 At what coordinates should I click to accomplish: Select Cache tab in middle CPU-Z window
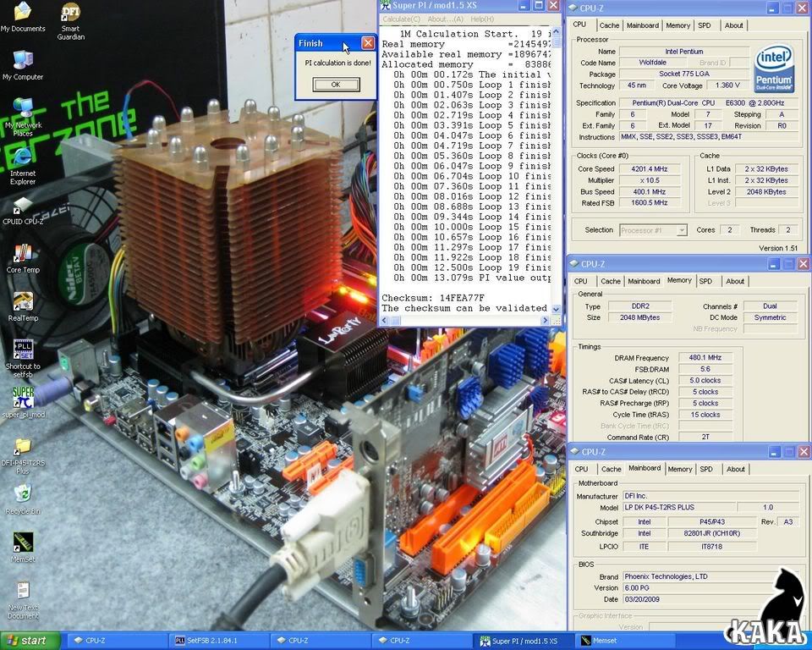[611, 282]
